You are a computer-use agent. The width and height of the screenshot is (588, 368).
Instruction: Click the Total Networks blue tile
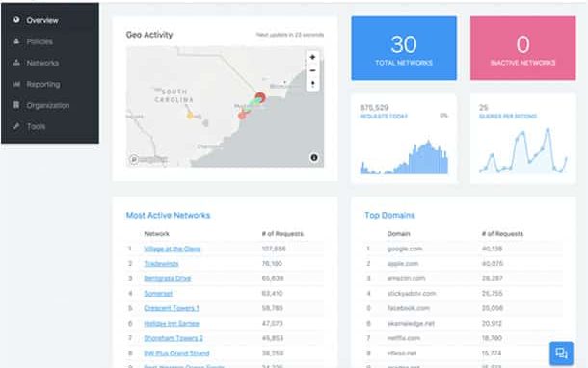[x=404, y=48]
